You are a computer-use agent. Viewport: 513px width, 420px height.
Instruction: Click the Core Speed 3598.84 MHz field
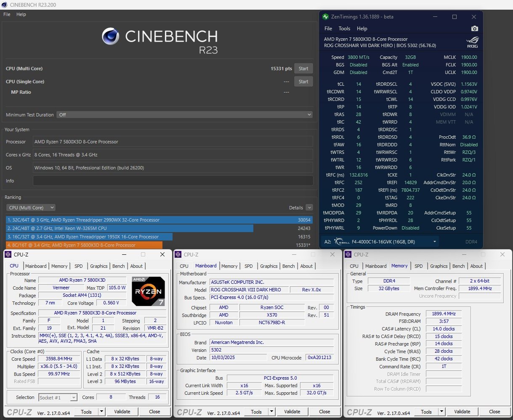point(59,359)
